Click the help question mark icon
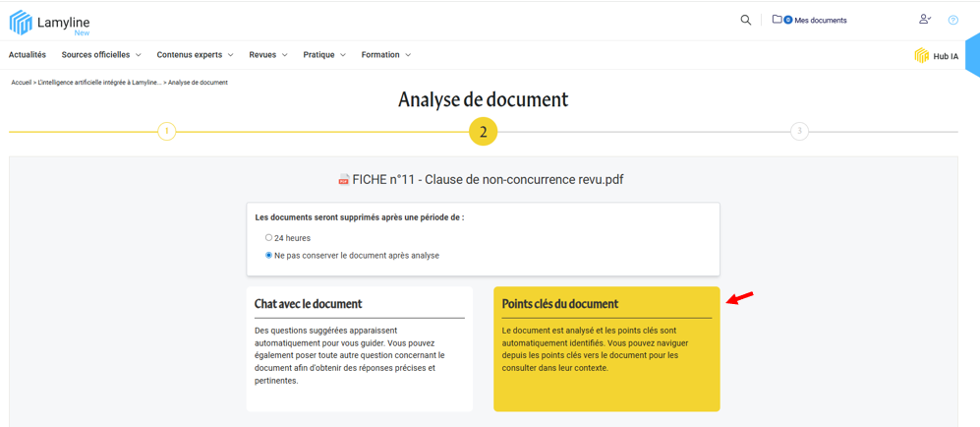 953,20
